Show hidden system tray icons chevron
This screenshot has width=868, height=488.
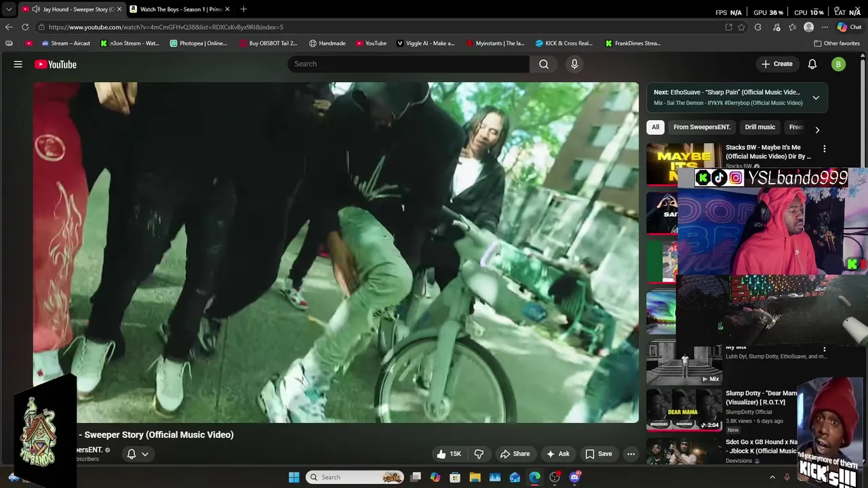click(x=772, y=477)
